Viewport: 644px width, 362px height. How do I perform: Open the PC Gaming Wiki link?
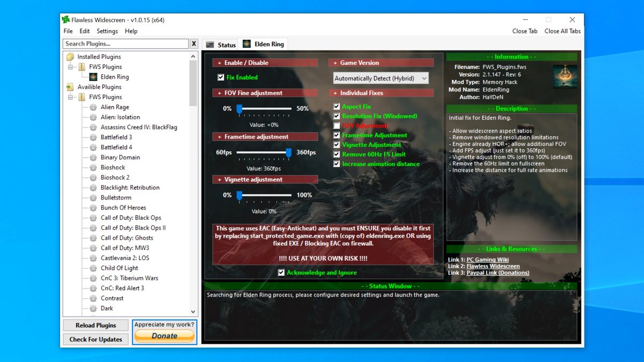coord(488,260)
